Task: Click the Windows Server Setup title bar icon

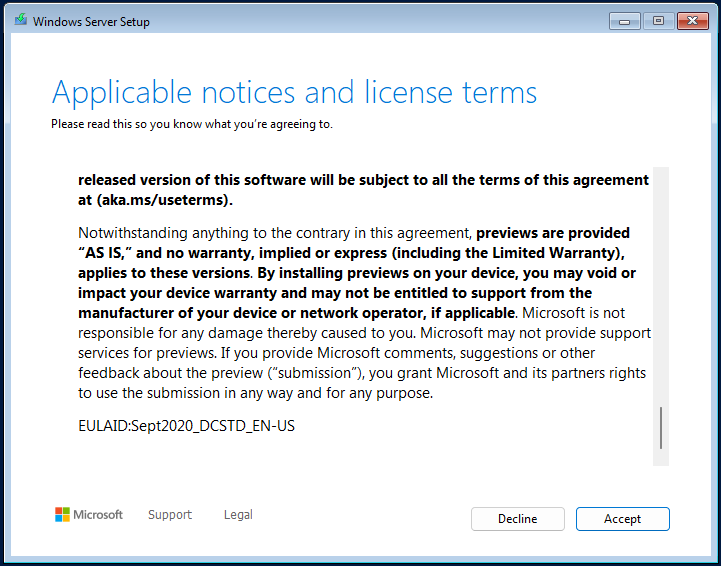Action: [20, 20]
